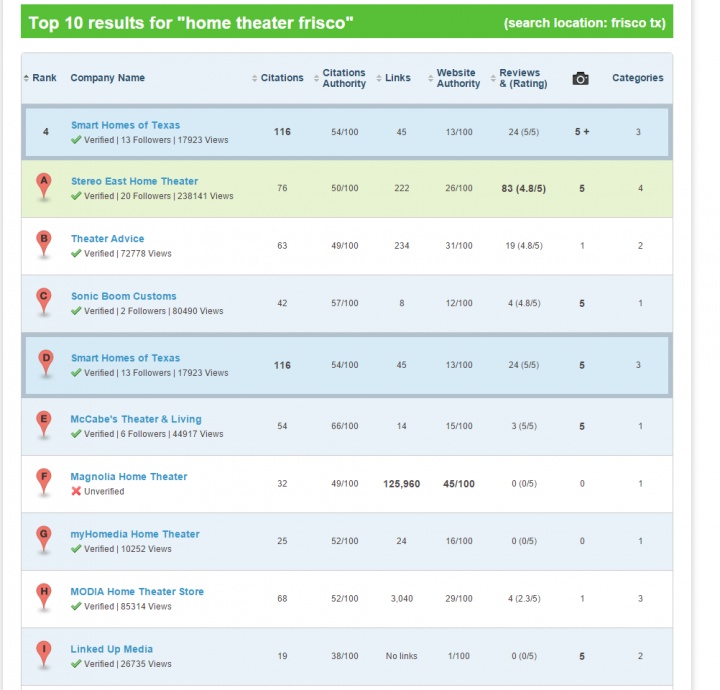Image resolution: width=720 pixels, height=690 pixels.
Task: Click the Top 10 results heading
Action: coord(191,22)
